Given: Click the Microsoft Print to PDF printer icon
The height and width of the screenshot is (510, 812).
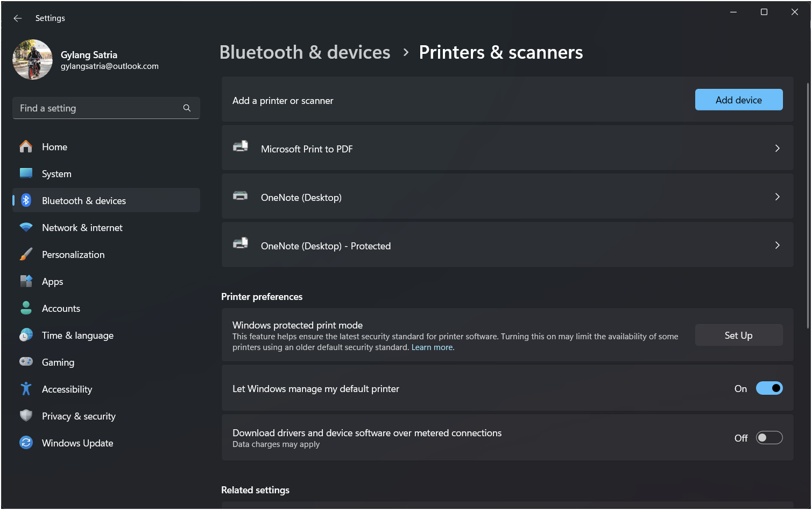Looking at the screenshot, I should 241,146.
